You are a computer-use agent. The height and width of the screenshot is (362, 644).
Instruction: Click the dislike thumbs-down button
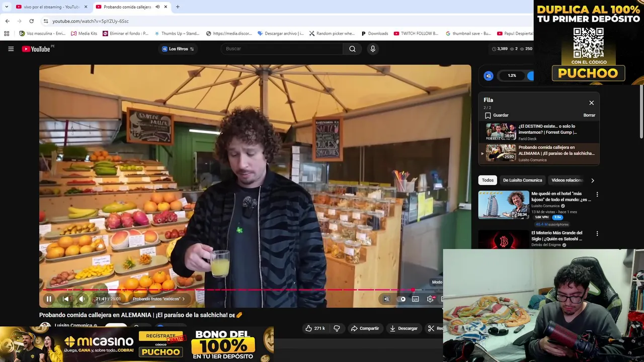tap(337, 328)
